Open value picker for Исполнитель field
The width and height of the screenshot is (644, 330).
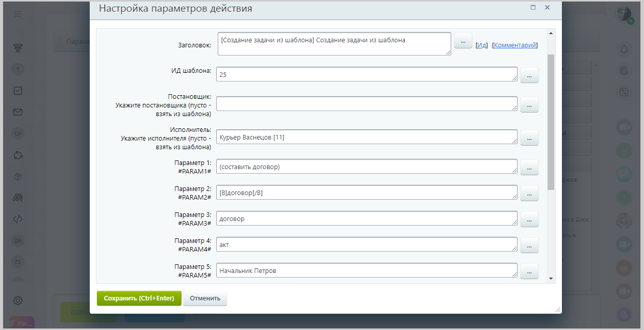(x=529, y=137)
